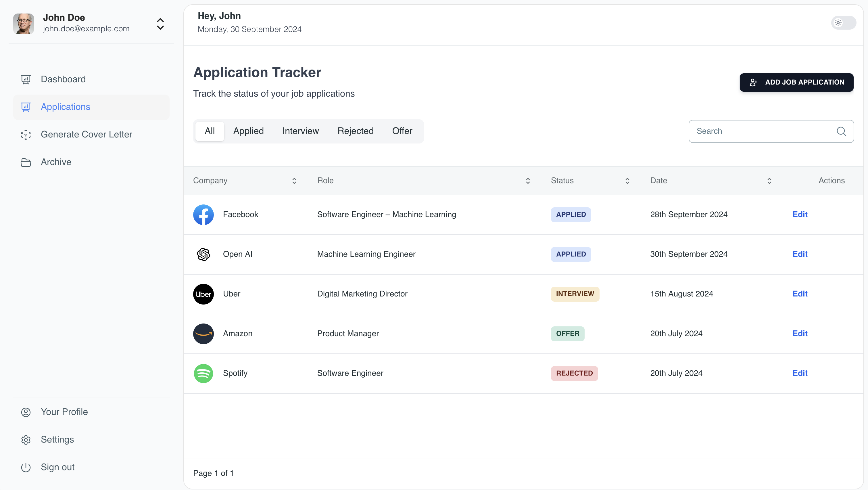Click the Amazon OFFER status badge
This screenshot has width=868, height=490.
tap(567, 334)
